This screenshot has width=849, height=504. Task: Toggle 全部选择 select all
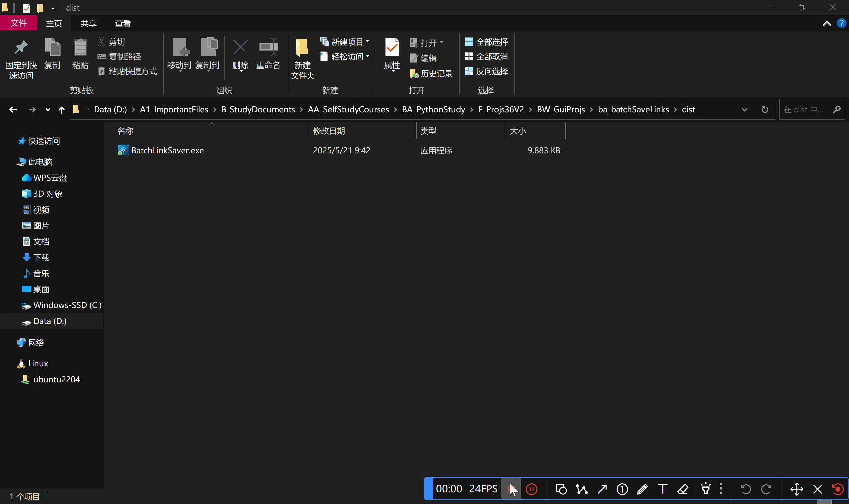tap(486, 42)
